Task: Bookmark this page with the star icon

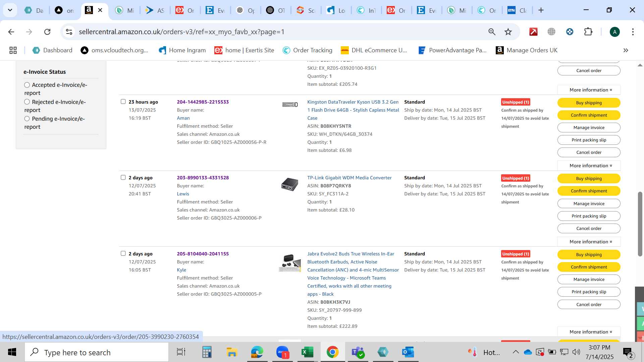Action: tap(508, 32)
